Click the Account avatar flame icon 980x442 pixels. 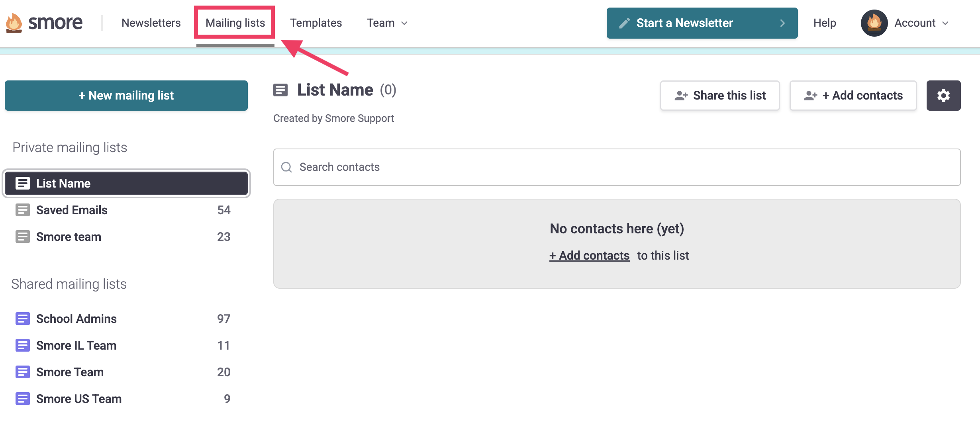click(x=874, y=23)
